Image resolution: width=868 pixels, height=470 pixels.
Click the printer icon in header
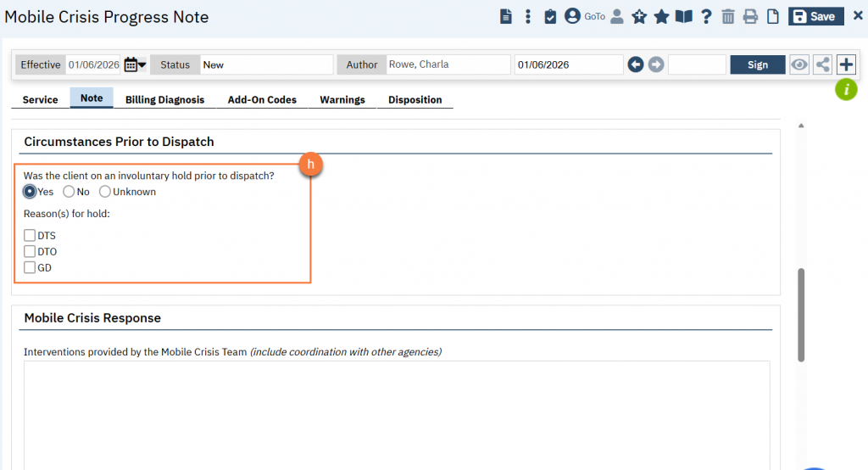pos(750,16)
